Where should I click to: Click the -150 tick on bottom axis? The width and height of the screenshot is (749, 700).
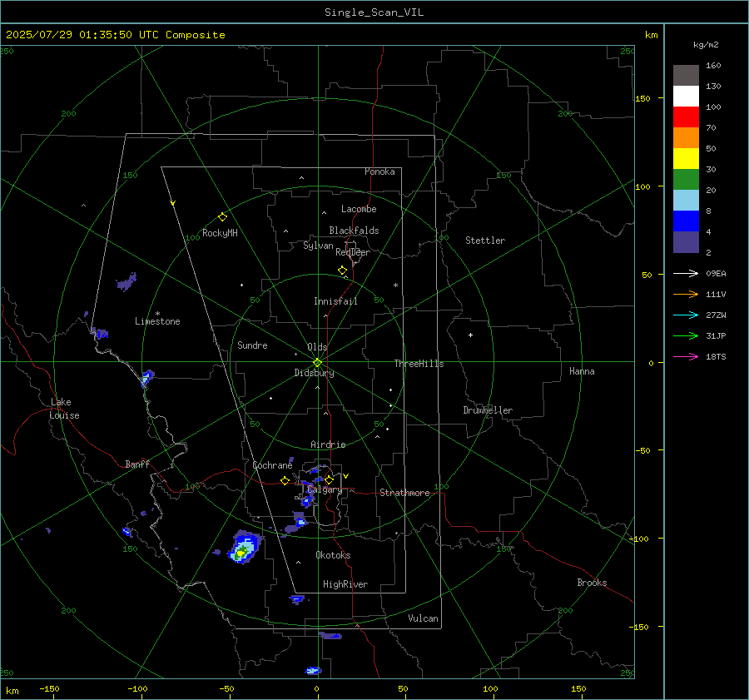coord(49,688)
